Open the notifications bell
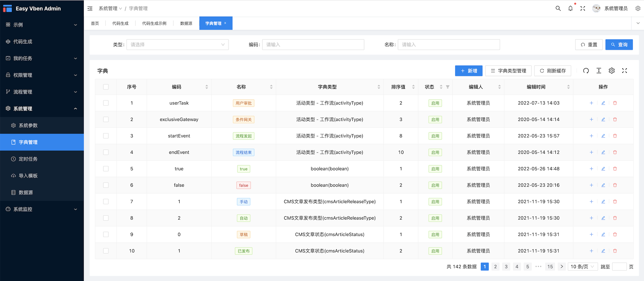 click(571, 8)
